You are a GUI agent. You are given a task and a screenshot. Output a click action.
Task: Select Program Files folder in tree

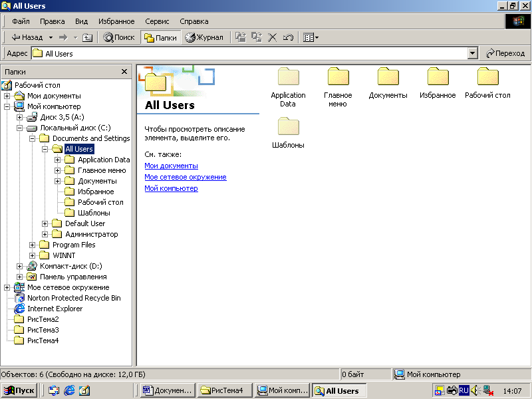[x=74, y=245]
